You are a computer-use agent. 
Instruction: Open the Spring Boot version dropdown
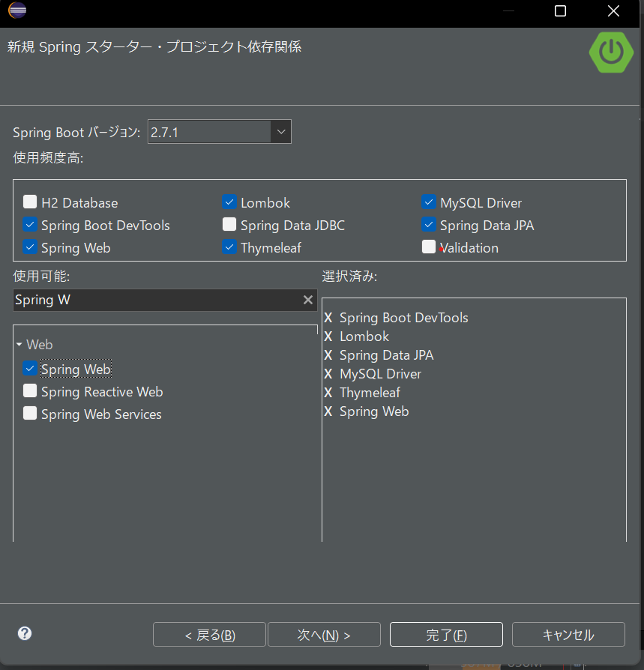click(x=280, y=131)
